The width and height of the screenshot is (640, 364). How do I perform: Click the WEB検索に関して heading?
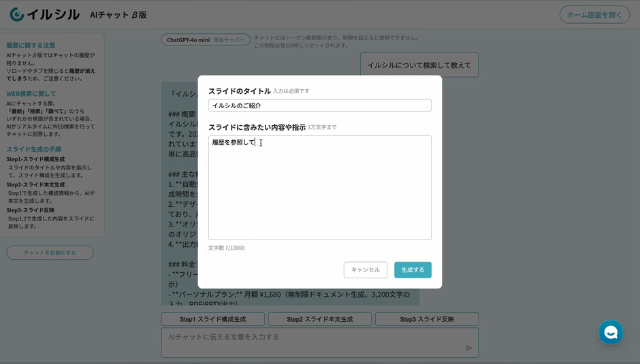pos(31,94)
